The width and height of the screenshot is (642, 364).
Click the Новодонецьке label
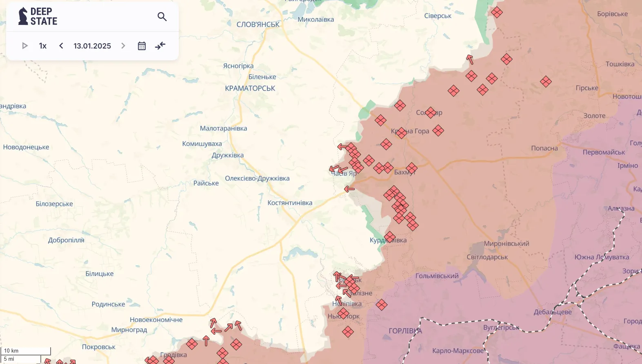coord(26,147)
